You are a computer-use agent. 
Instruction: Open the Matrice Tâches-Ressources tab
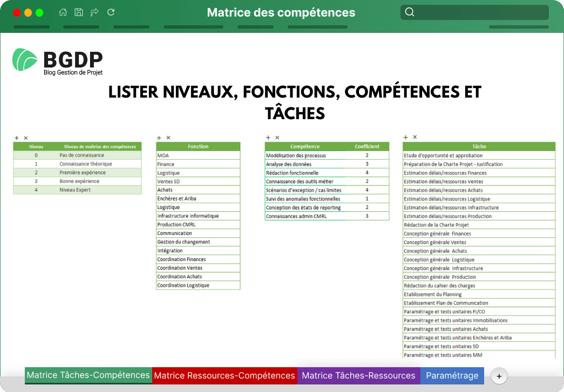coord(358,375)
